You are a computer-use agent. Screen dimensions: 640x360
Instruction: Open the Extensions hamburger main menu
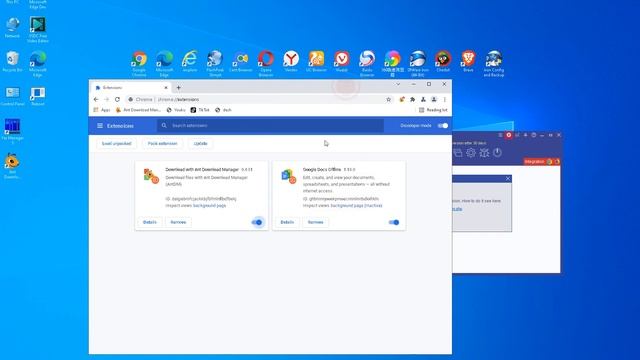pyautogui.click(x=100, y=126)
